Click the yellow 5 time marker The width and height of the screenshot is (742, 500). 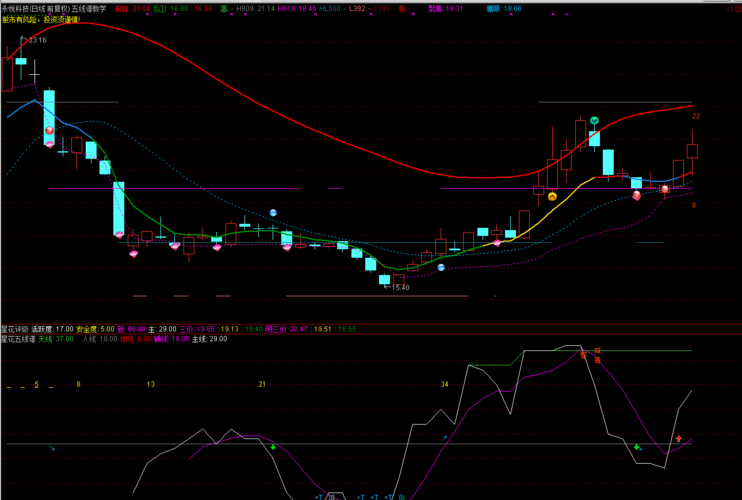[36, 384]
